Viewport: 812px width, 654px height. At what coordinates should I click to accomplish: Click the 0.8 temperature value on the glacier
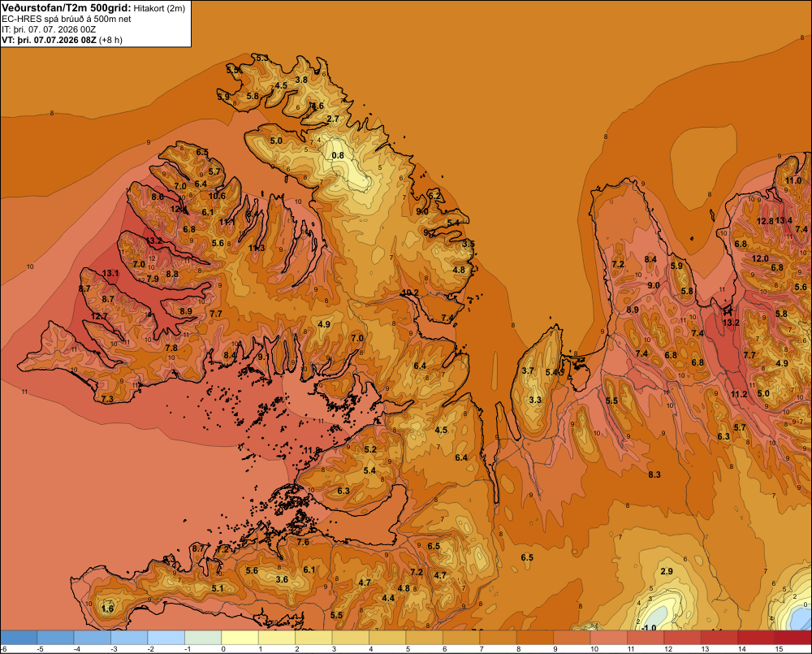[338, 155]
